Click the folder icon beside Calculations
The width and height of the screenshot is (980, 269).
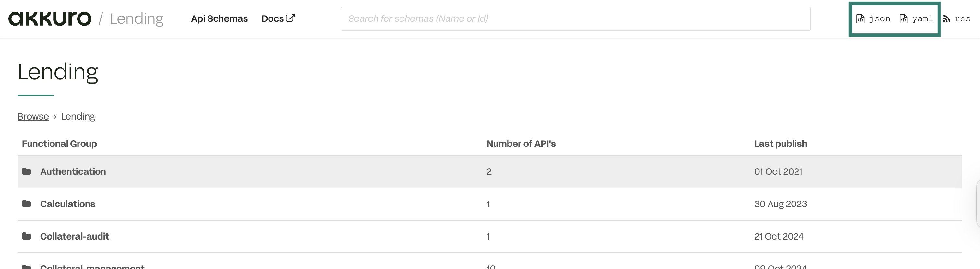pyautogui.click(x=27, y=204)
